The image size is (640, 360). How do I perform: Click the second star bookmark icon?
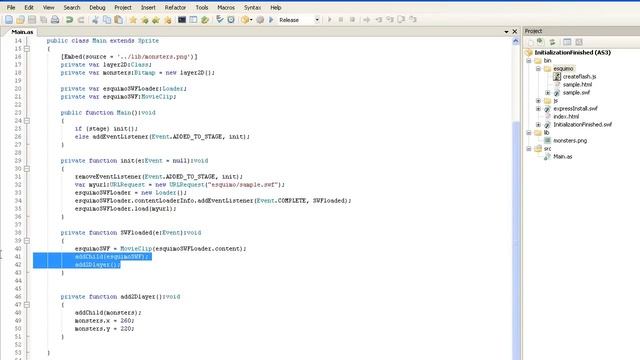[x=144, y=20]
